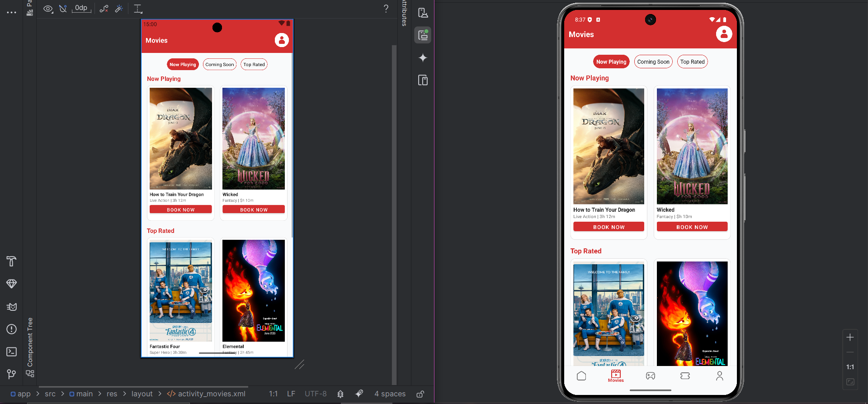This screenshot has width=868, height=404.
Task: Tap the game controller icon in the emulator
Action: click(x=651, y=376)
